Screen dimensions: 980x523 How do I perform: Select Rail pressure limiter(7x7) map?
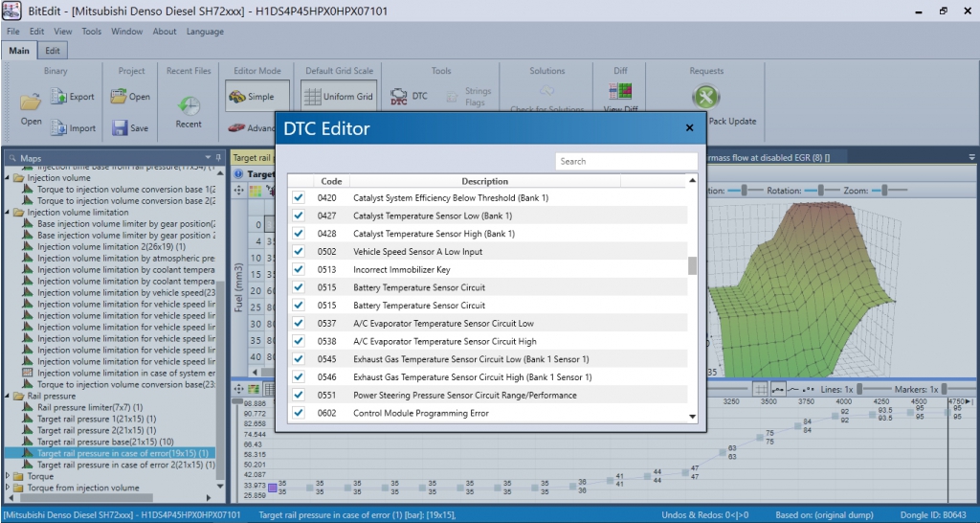pos(90,407)
